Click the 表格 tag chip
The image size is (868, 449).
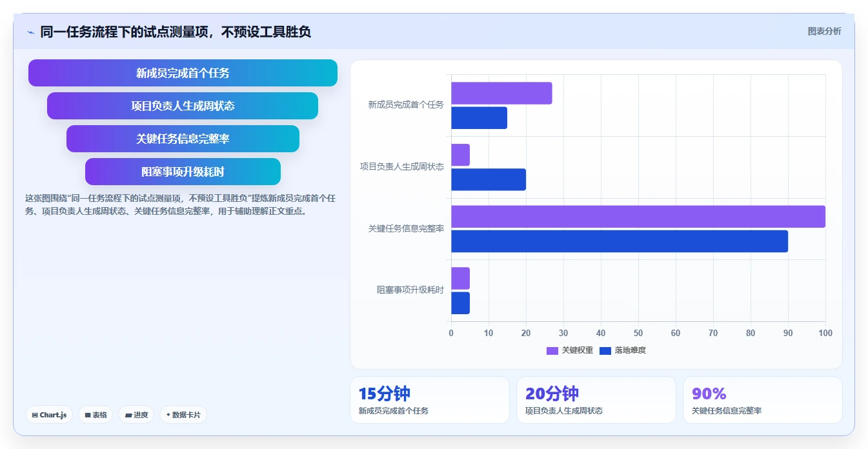tap(96, 415)
